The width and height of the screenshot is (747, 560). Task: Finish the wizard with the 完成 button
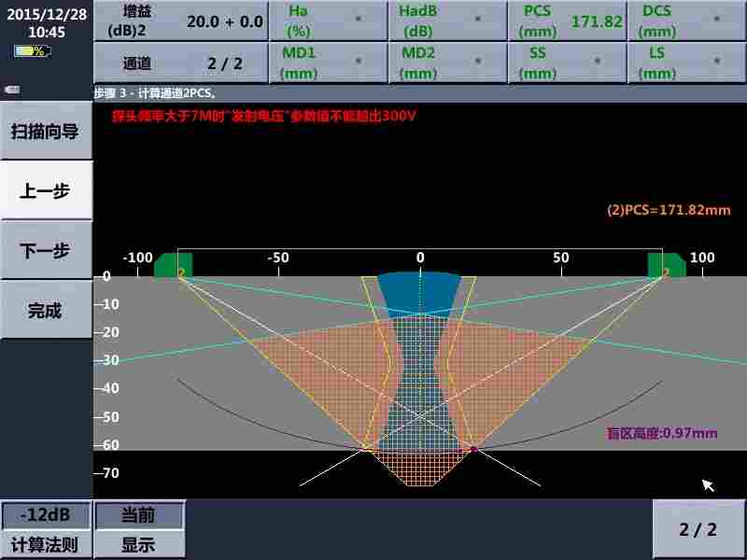pos(47,311)
